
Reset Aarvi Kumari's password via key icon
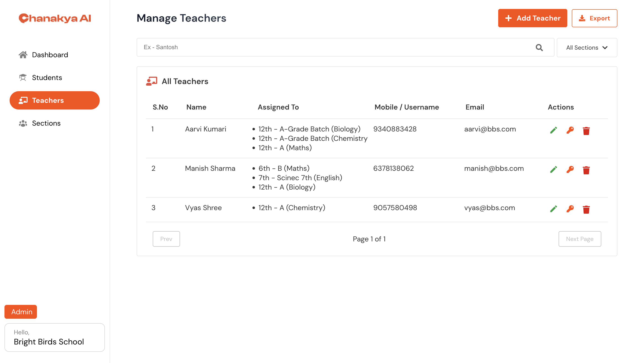tap(570, 130)
